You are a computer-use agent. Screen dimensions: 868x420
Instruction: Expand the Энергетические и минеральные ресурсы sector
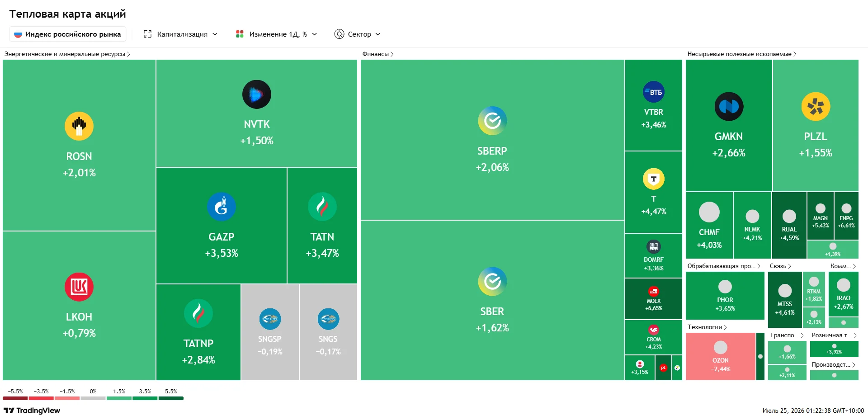tap(67, 54)
